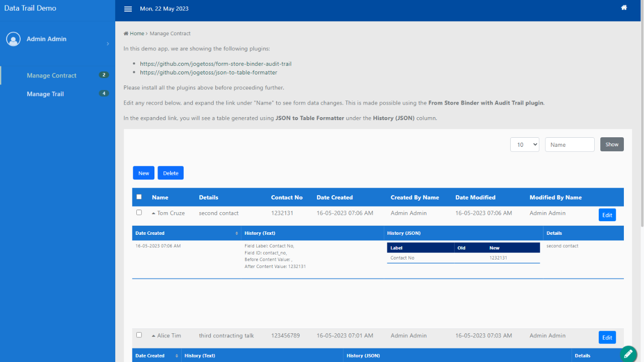Click the Delete button
The height and width of the screenshot is (362, 644).
171,173
